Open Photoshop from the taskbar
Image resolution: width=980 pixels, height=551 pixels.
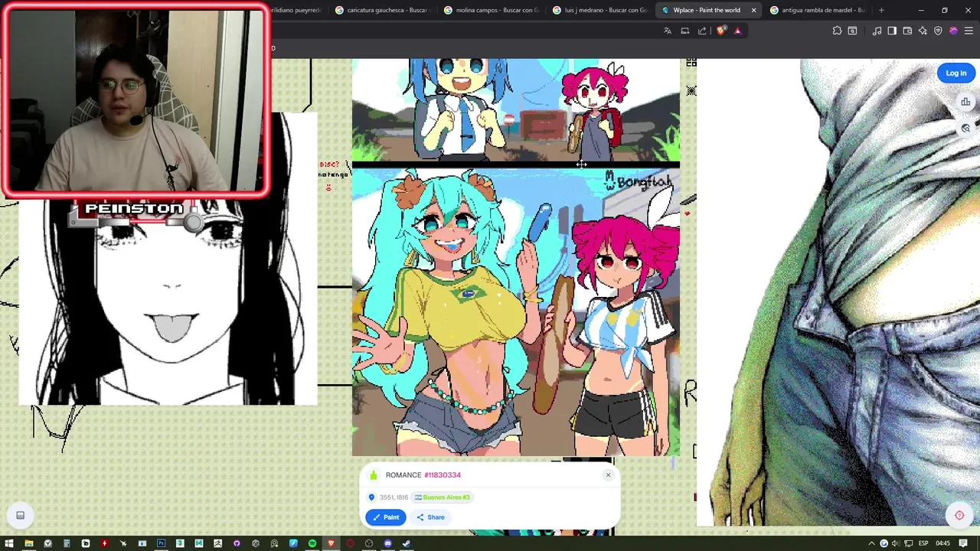(161, 543)
